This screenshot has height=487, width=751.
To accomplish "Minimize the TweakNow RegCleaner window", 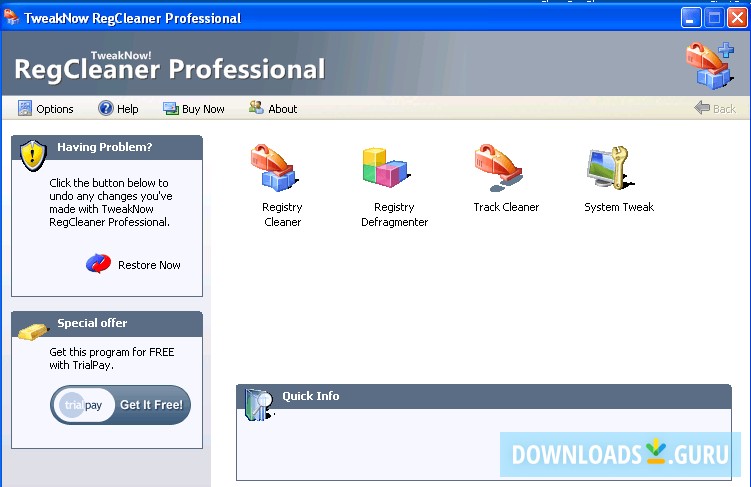I will (691, 18).
